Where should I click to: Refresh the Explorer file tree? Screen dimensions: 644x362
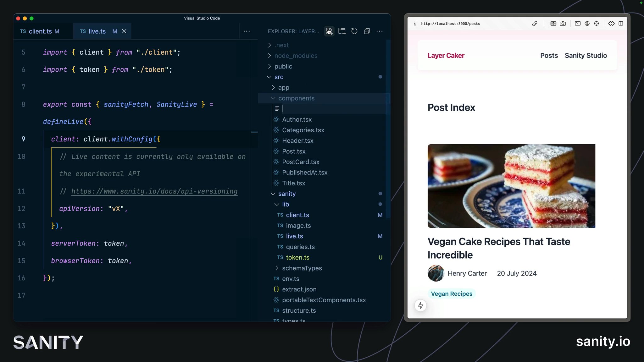click(x=354, y=31)
